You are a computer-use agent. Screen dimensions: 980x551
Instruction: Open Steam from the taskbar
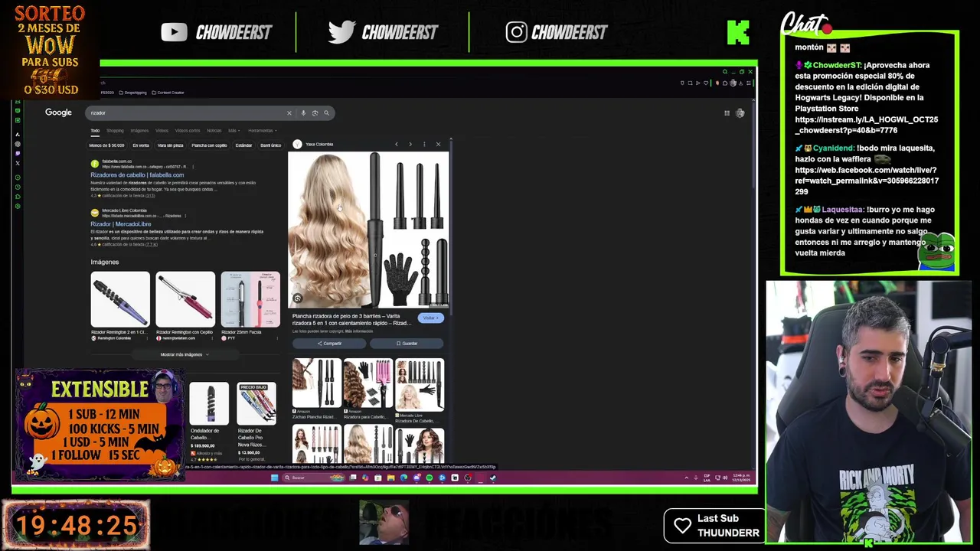point(493,478)
